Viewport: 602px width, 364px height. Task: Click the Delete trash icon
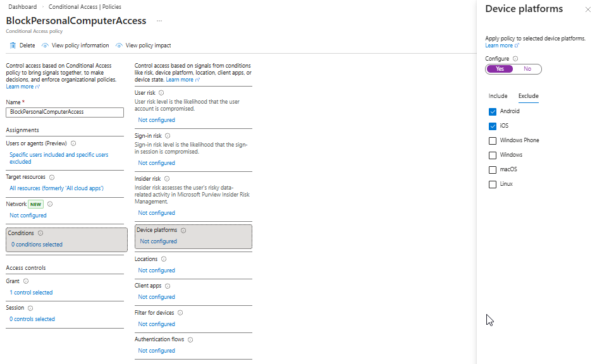[x=13, y=45]
